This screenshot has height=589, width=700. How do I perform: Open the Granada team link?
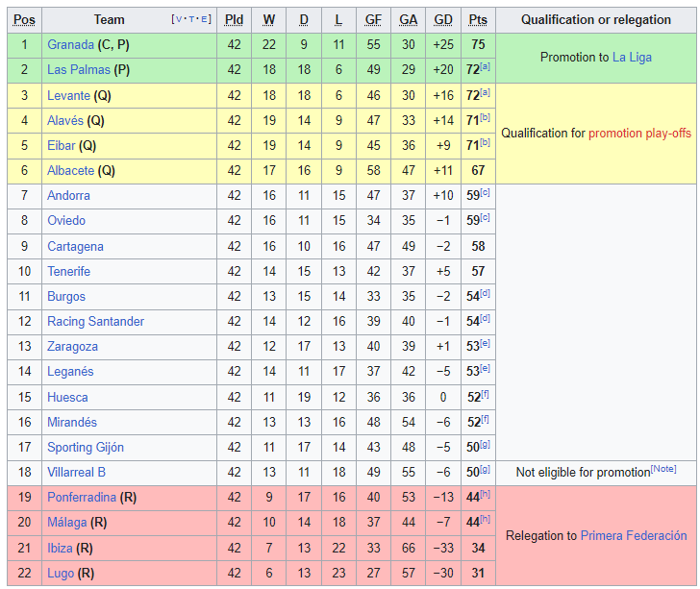pyautogui.click(x=70, y=44)
